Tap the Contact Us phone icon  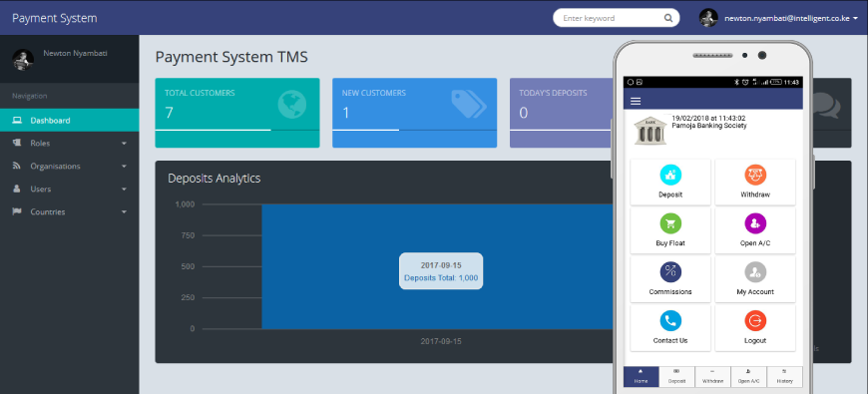[x=670, y=320]
